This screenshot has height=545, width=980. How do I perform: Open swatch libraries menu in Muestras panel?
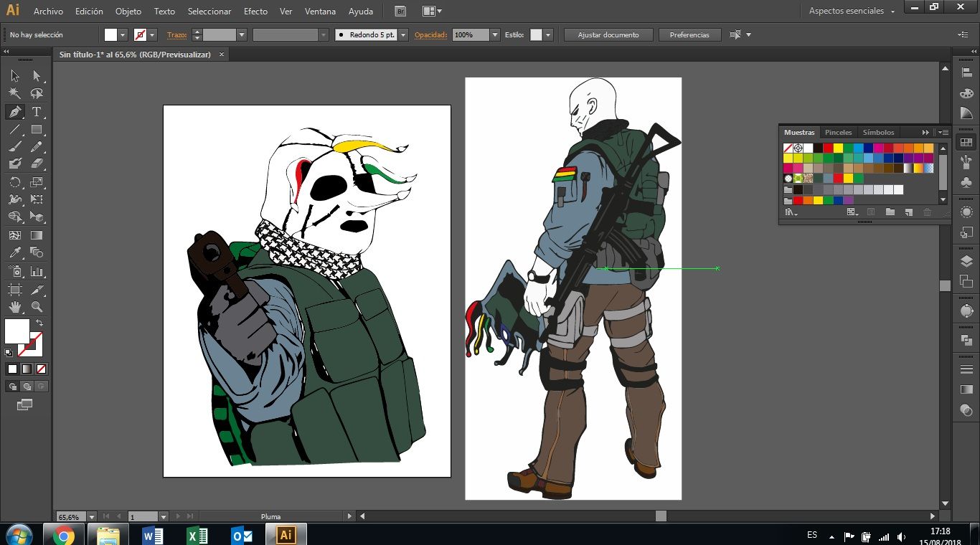792,212
